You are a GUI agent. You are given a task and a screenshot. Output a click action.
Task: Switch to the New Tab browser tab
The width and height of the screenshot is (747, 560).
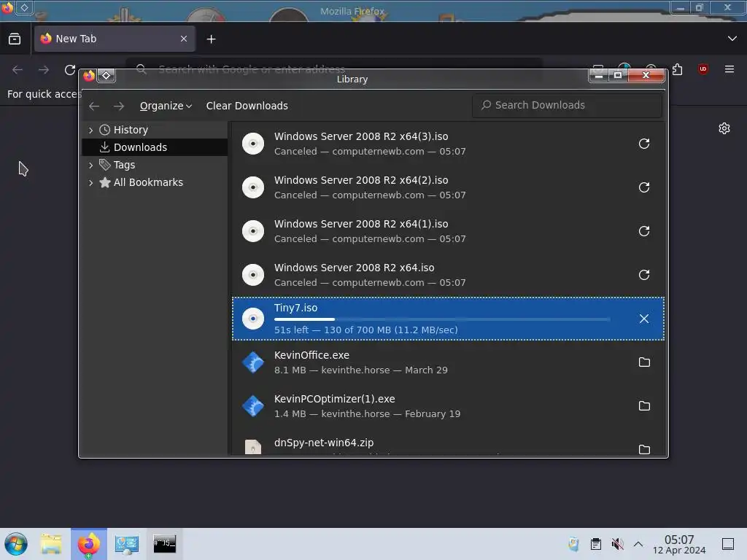(x=115, y=39)
